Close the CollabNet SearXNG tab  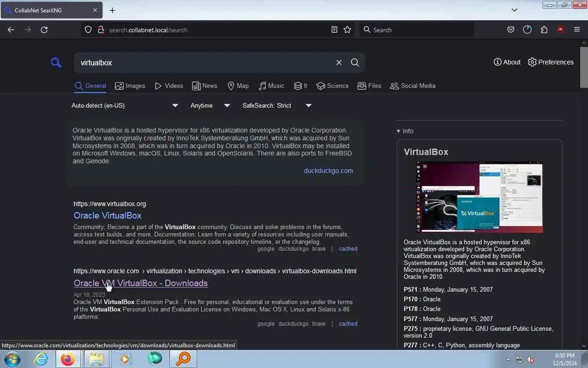[x=95, y=10]
